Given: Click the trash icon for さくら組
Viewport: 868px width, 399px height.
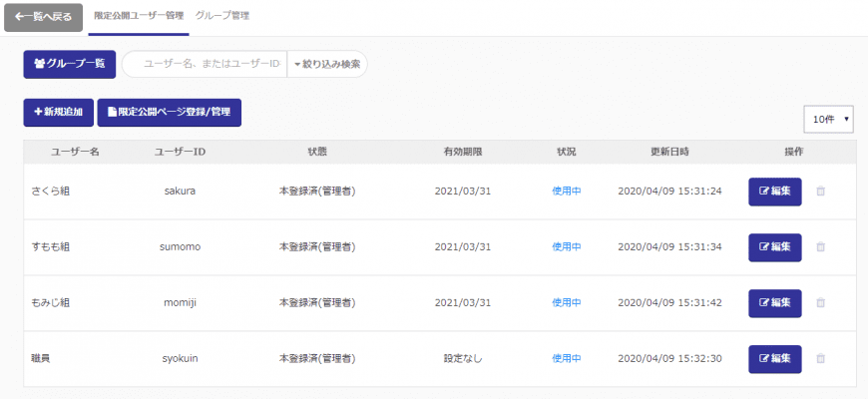Looking at the screenshot, I should pyautogui.click(x=820, y=192).
